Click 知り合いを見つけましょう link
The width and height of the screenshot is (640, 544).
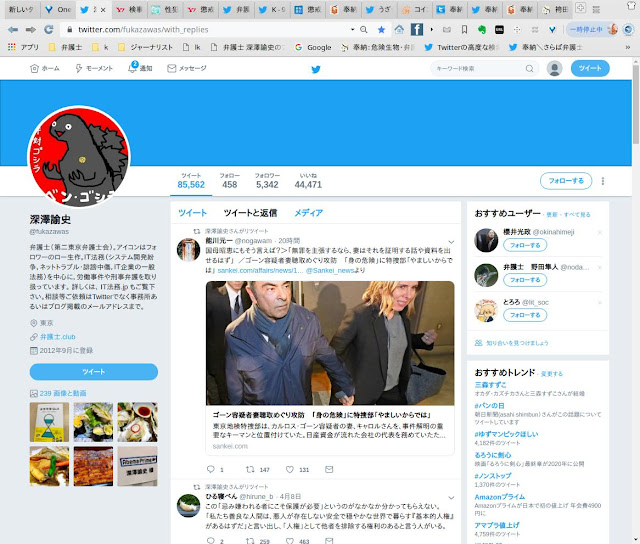517,343
